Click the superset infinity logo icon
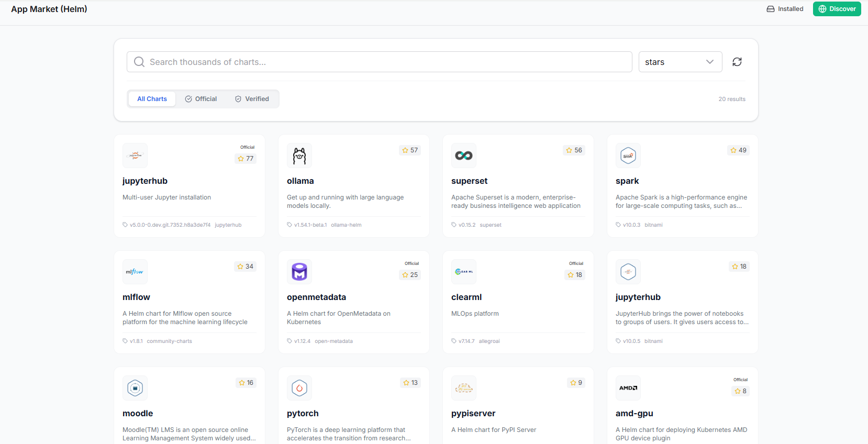 pos(464,156)
